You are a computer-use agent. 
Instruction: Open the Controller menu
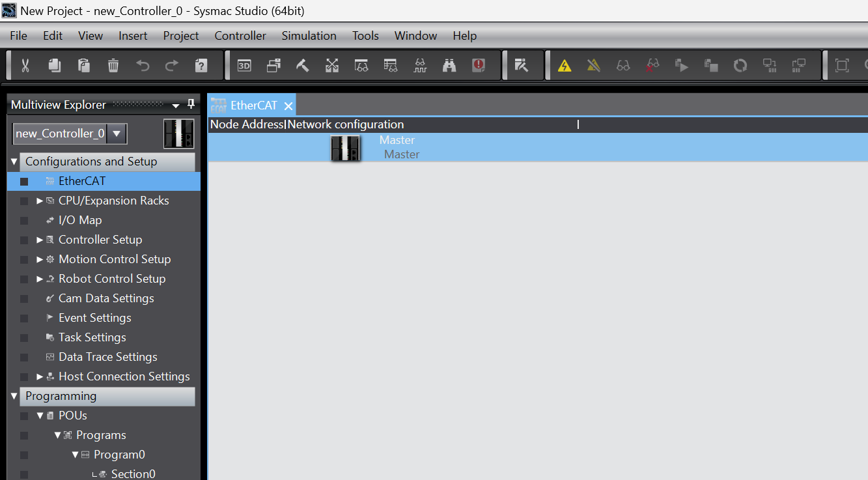240,36
